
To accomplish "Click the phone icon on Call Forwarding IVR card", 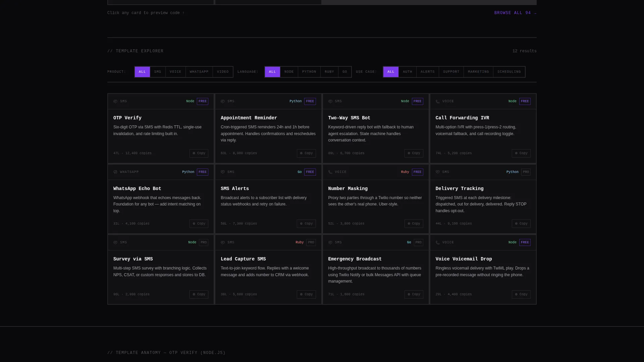I will (x=438, y=102).
